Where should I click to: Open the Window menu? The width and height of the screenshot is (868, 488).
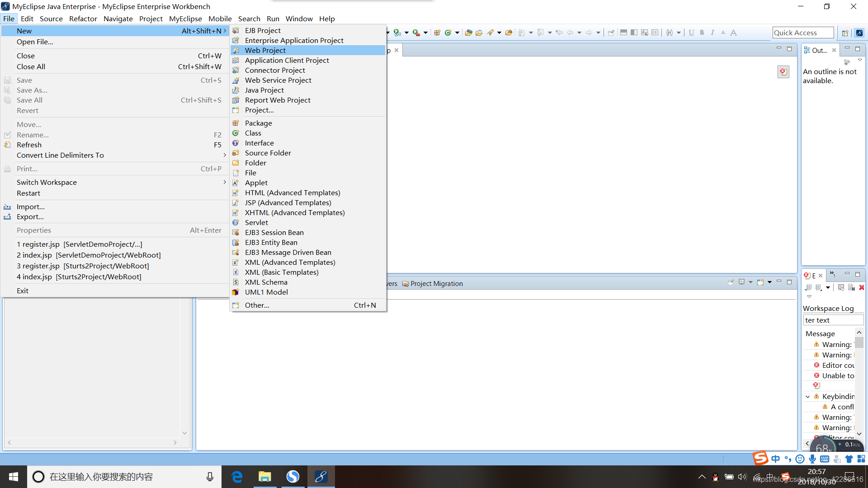[x=299, y=19]
